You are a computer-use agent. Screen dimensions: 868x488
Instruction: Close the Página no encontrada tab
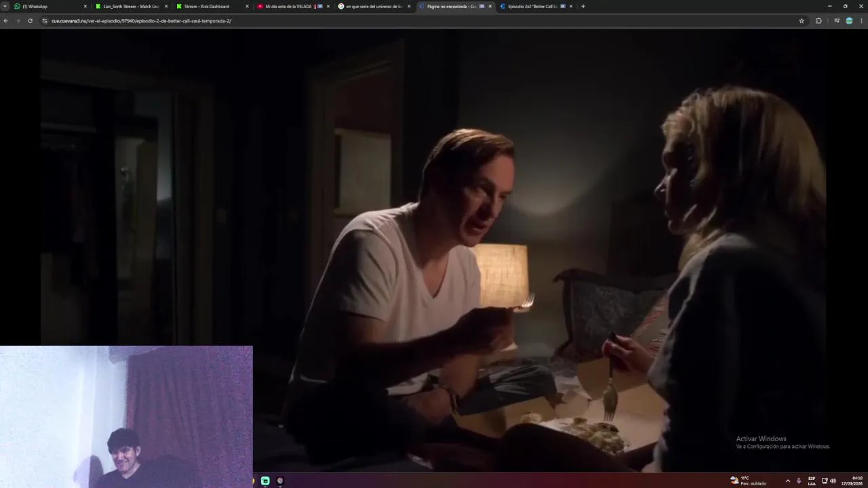coord(490,6)
